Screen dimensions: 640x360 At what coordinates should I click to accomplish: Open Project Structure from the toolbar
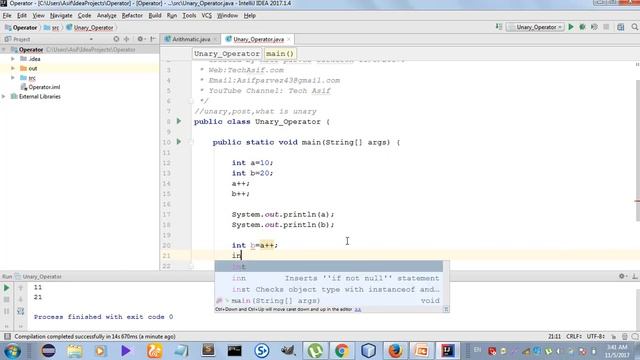coord(621,27)
